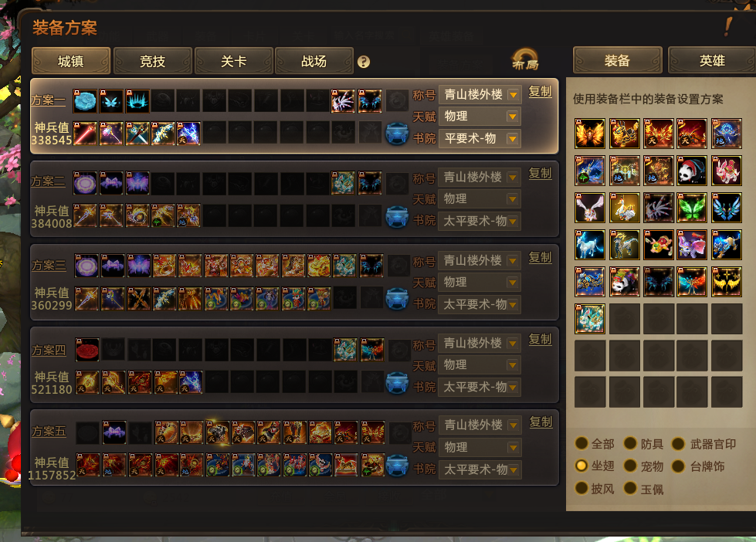Switch to the 英雄 tab
Image resolution: width=756 pixels, height=542 pixels.
[712, 61]
